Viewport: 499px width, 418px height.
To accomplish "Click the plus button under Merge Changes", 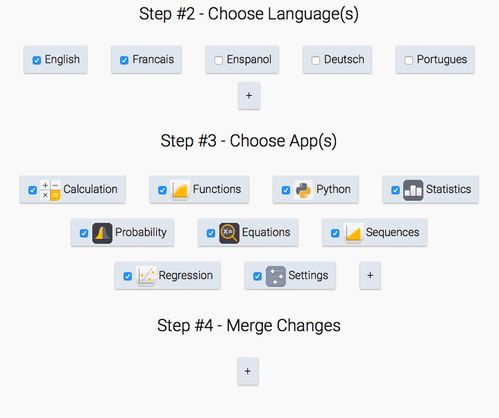I will coord(248,371).
